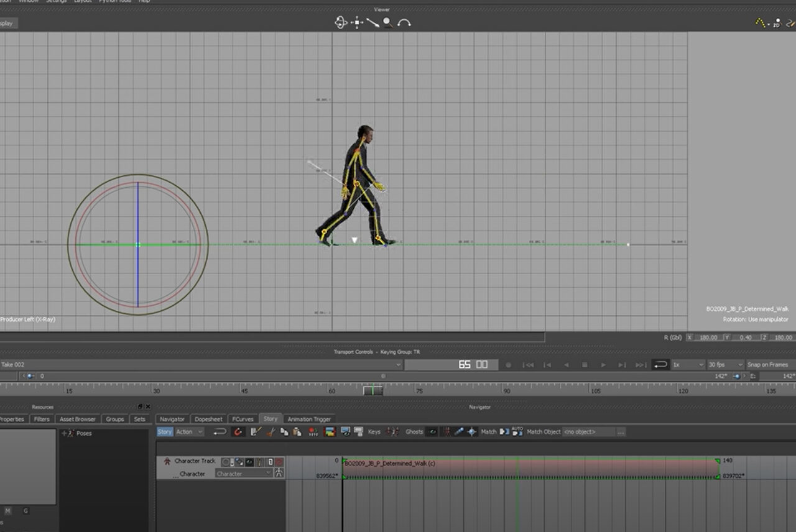Screen dimensions: 796x532
Task: Switch to the Navigator tab
Action: [172, 420]
